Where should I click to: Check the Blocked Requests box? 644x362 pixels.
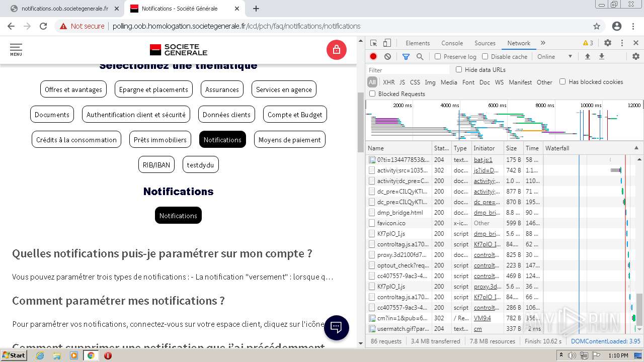coord(372,94)
